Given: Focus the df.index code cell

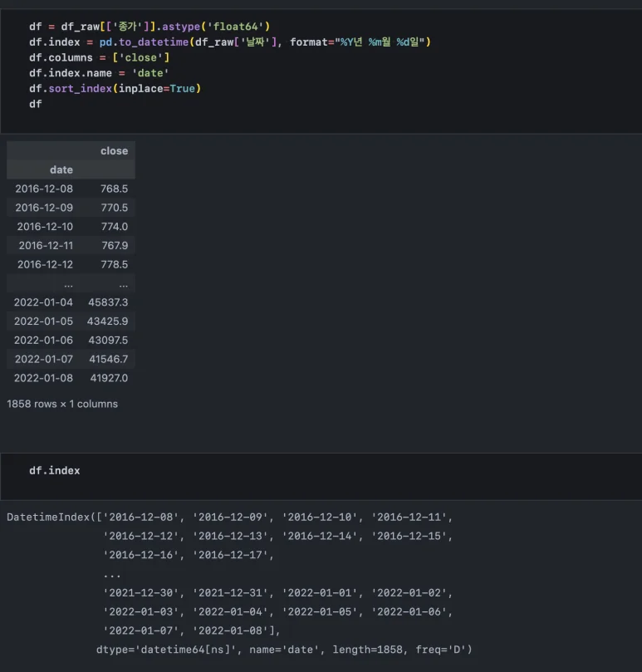Looking at the screenshot, I should (55, 470).
